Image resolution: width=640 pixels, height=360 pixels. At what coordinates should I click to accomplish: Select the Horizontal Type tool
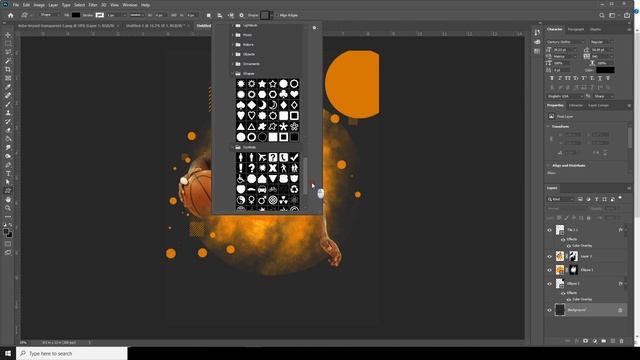(8, 173)
